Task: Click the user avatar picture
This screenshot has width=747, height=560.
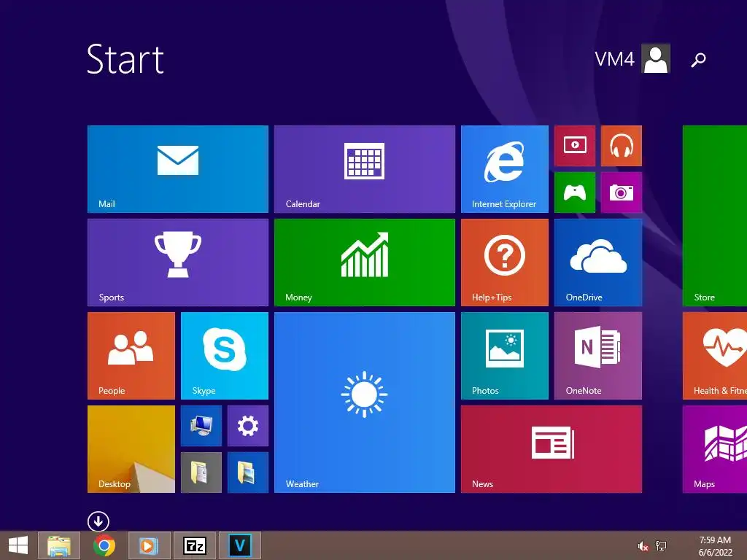Action: pyautogui.click(x=656, y=58)
